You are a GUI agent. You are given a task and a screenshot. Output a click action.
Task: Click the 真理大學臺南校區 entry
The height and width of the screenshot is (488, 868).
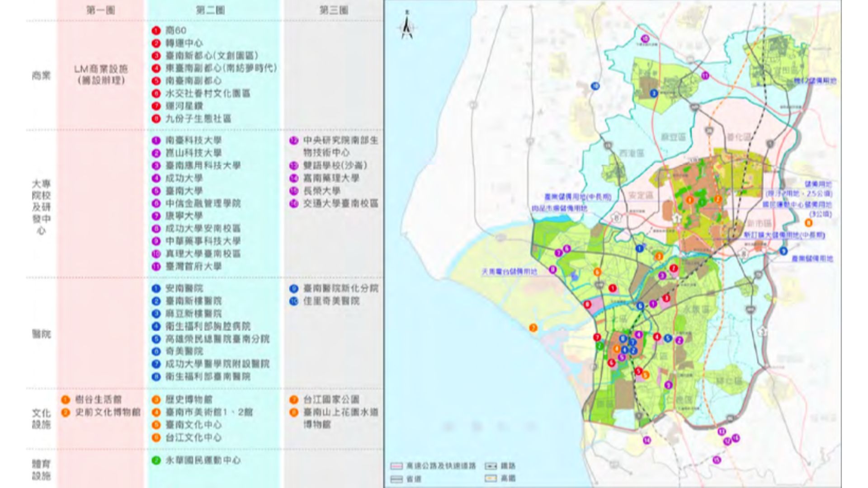click(x=203, y=254)
